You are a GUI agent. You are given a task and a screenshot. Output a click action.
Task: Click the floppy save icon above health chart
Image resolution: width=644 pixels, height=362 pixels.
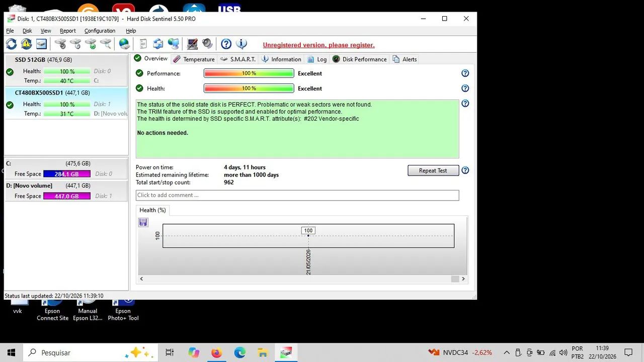[143, 222]
